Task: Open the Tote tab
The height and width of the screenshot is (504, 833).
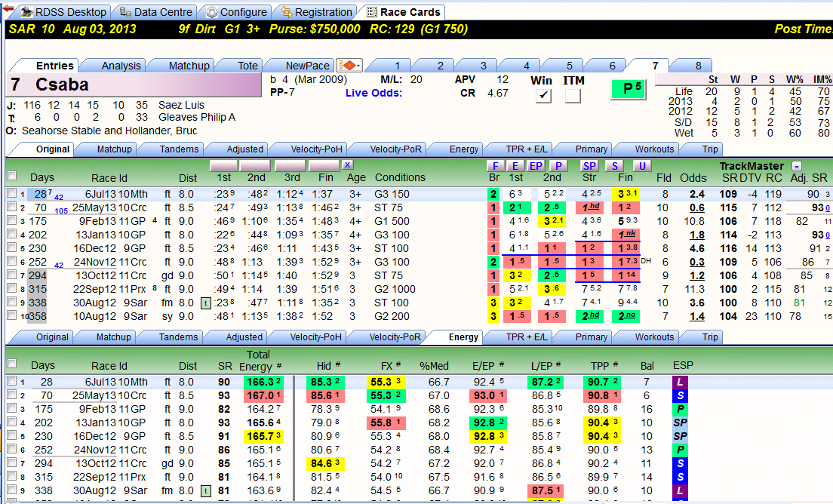Action: click(x=247, y=66)
